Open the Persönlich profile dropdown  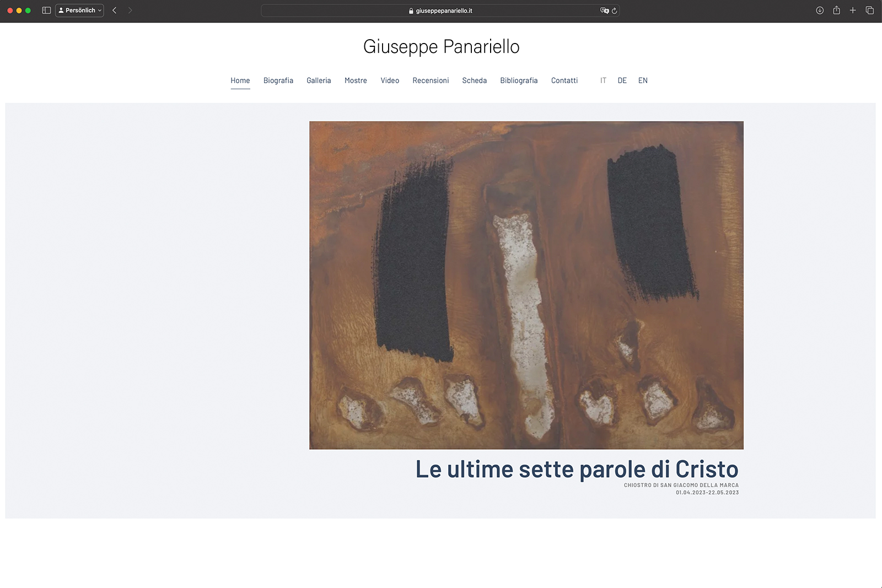click(x=79, y=10)
